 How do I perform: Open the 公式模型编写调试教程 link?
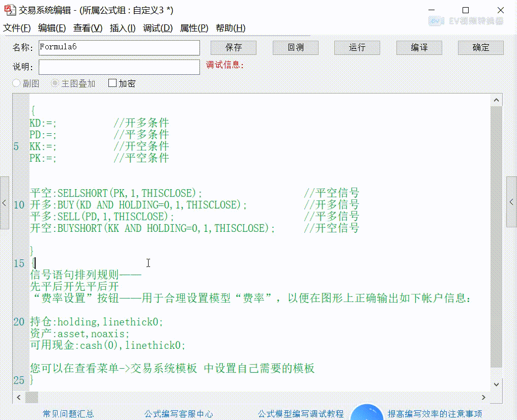click(x=301, y=414)
